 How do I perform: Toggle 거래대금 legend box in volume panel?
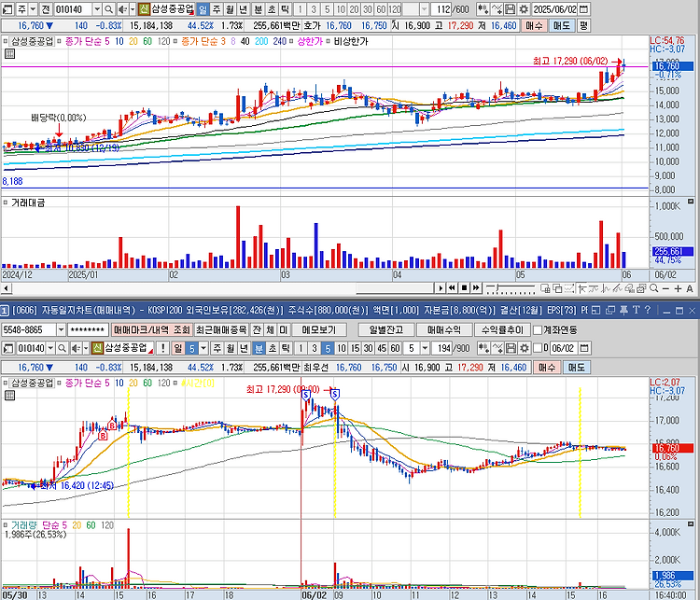click(6, 202)
